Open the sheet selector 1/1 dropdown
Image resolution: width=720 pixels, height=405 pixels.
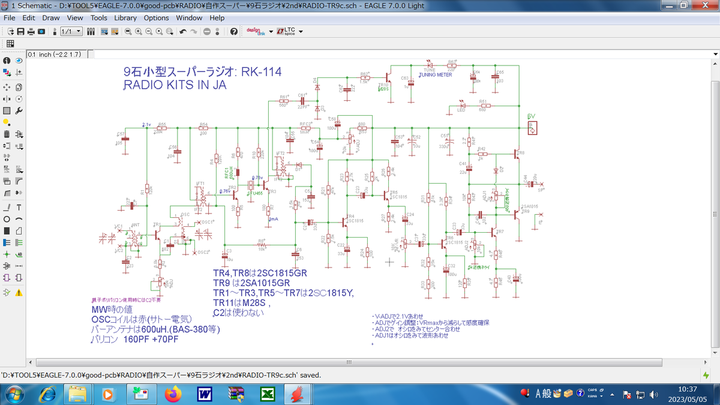click(78, 32)
